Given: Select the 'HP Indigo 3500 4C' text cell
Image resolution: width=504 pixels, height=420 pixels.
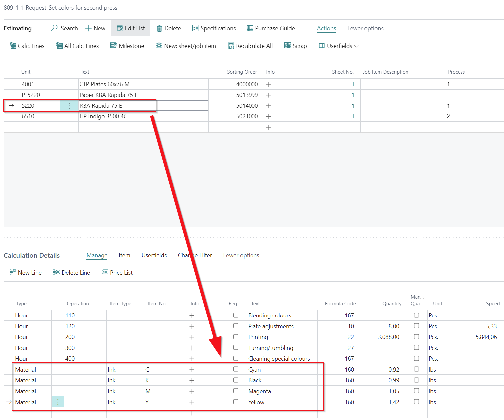Looking at the screenshot, I should coord(143,116).
